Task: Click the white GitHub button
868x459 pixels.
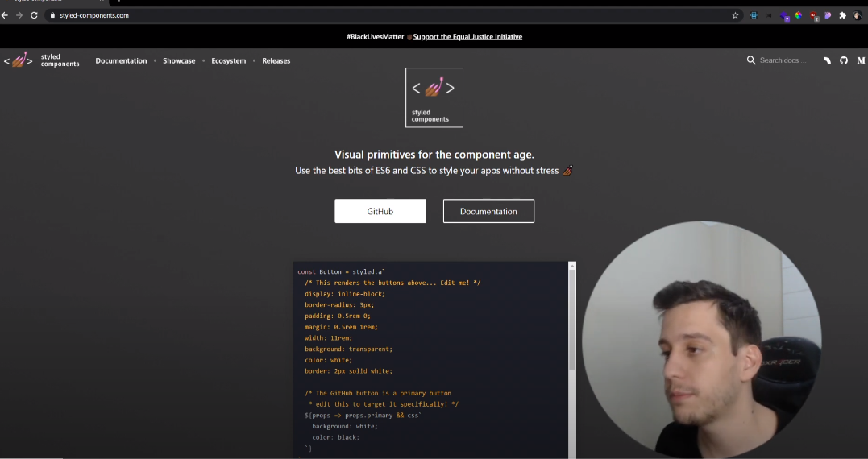Action: coord(380,211)
